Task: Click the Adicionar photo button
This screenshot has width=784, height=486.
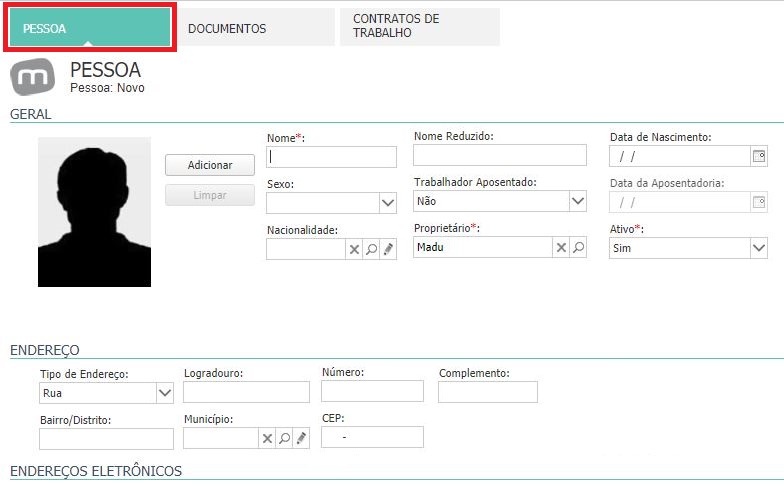Action: pyautogui.click(x=210, y=165)
